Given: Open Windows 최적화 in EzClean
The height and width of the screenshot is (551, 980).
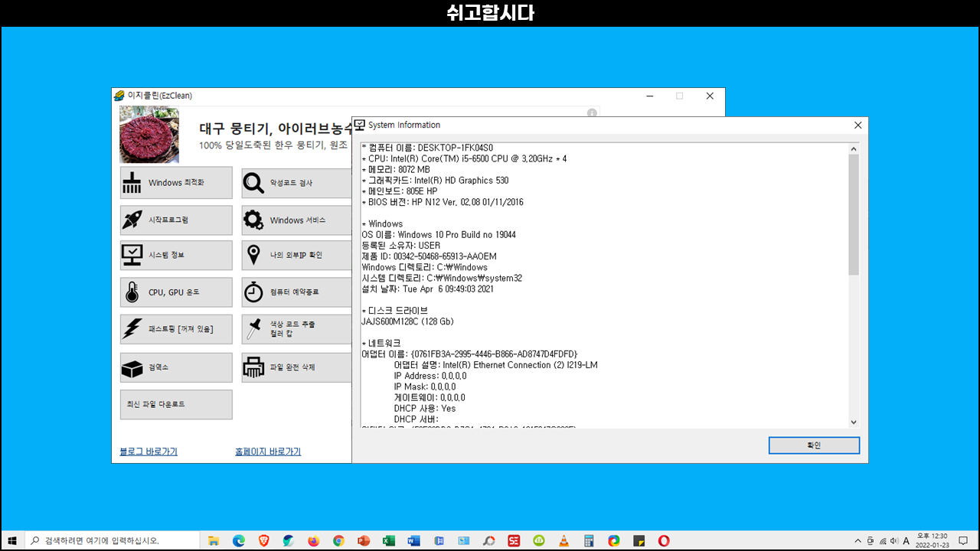Looking at the screenshot, I should (176, 183).
